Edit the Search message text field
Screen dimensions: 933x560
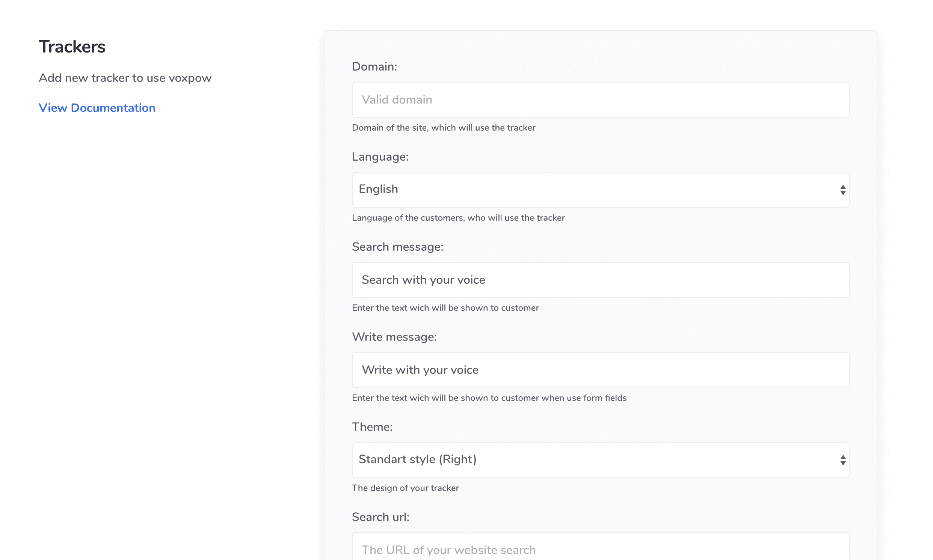click(601, 280)
